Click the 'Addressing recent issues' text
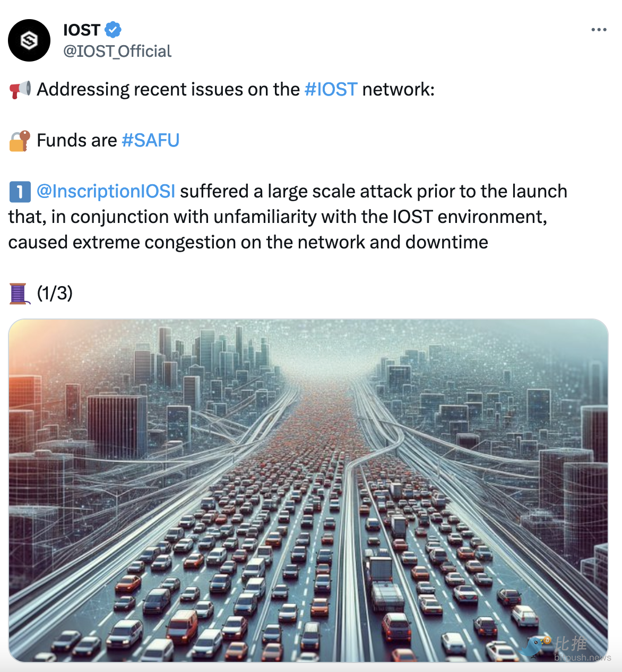 (168, 89)
